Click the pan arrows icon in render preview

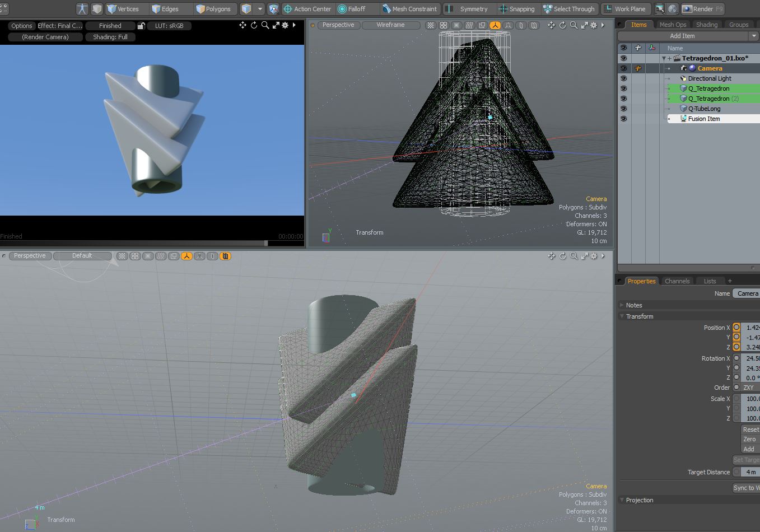click(x=243, y=25)
